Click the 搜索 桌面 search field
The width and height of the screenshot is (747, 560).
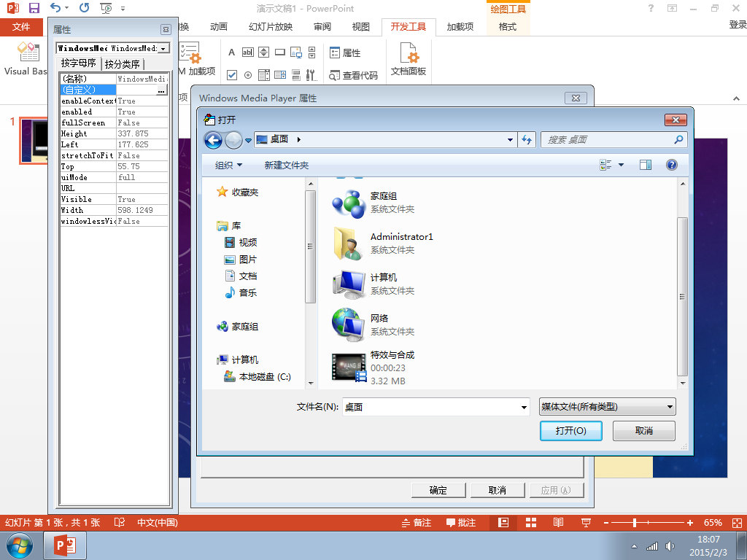(x=614, y=139)
